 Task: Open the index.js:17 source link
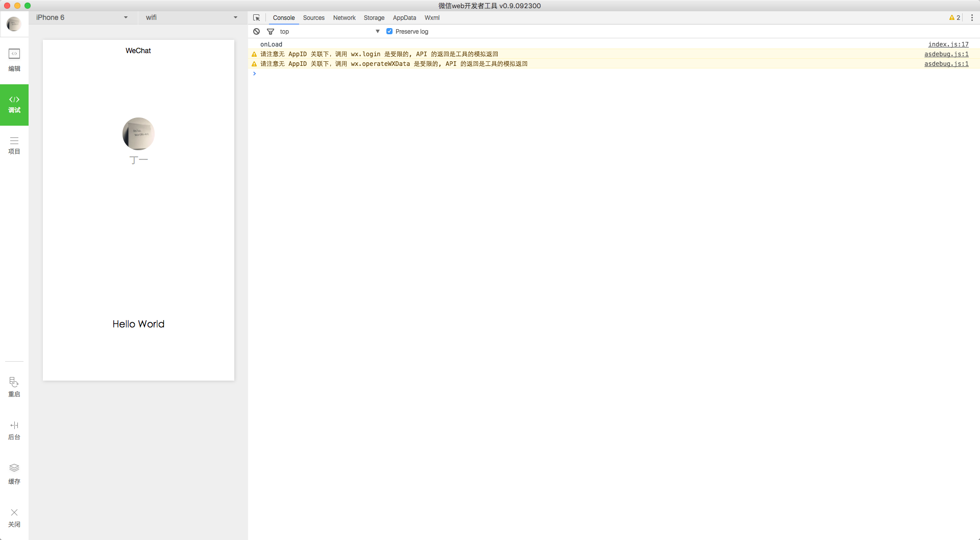948,44
